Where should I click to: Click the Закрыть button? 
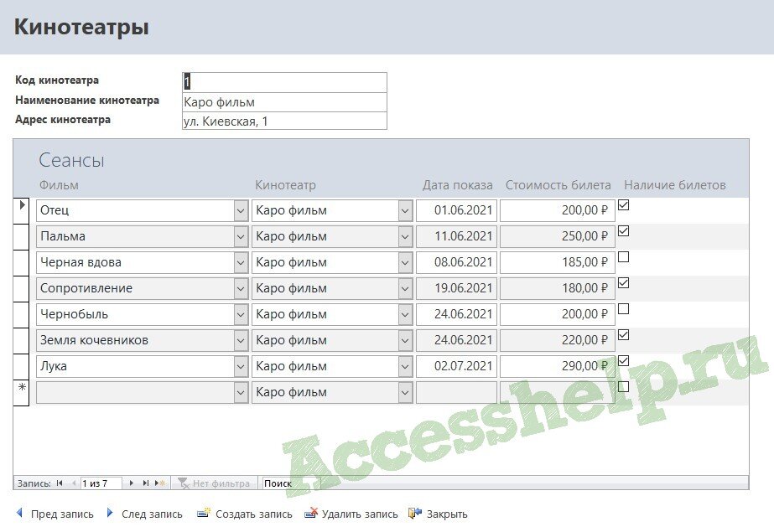(x=439, y=514)
